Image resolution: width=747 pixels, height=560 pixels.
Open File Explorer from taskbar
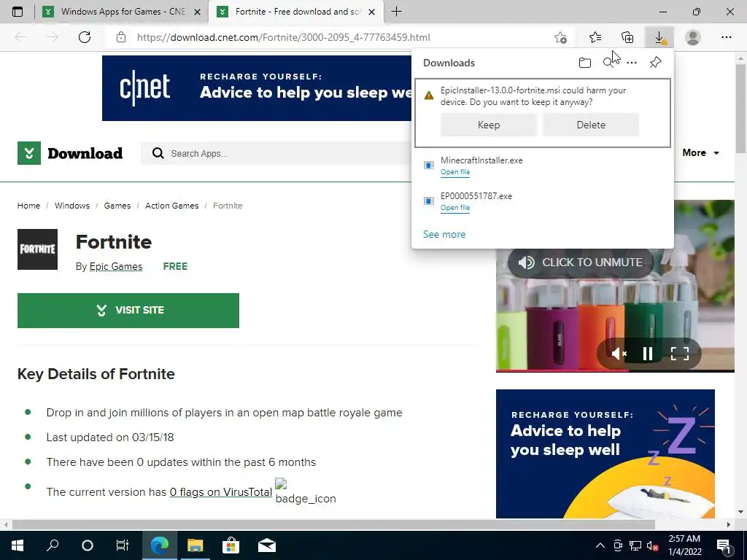(195, 545)
